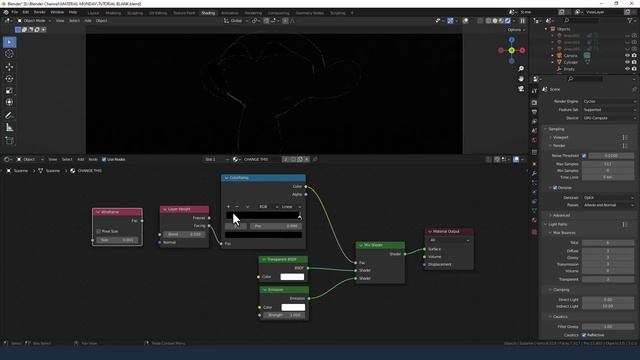Click the outliner filter funnel icon

click(x=630, y=20)
